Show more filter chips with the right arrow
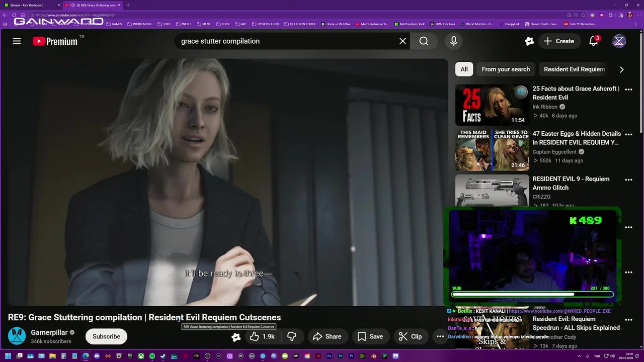 (x=621, y=69)
